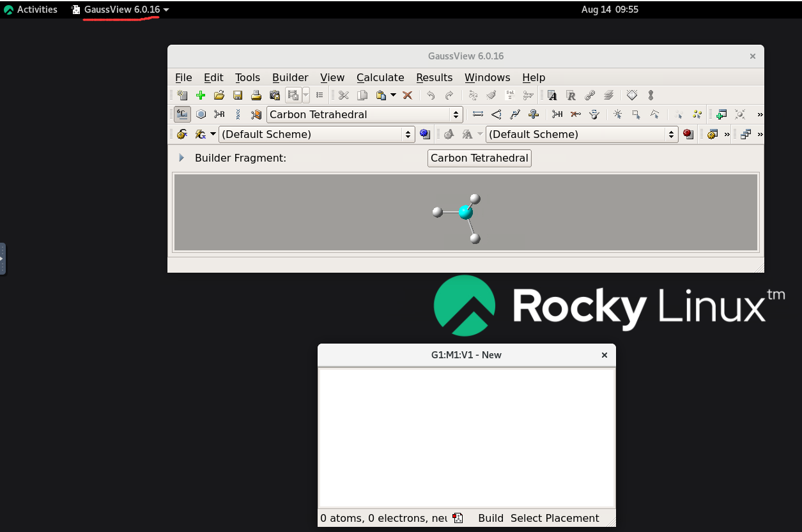Click the Undo arrow icon
The image size is (802, 532).
point(431,95)
